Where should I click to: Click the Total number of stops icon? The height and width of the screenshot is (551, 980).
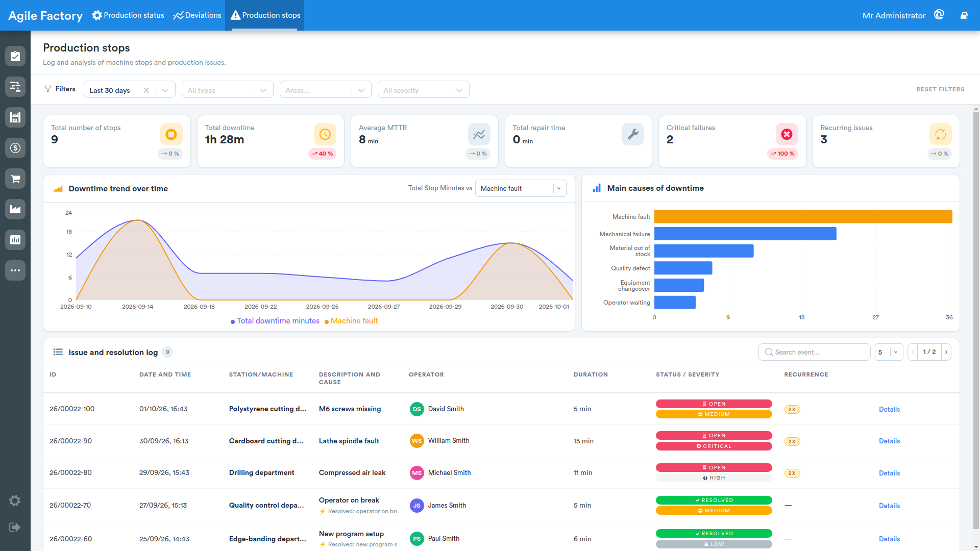pos(171,134)
